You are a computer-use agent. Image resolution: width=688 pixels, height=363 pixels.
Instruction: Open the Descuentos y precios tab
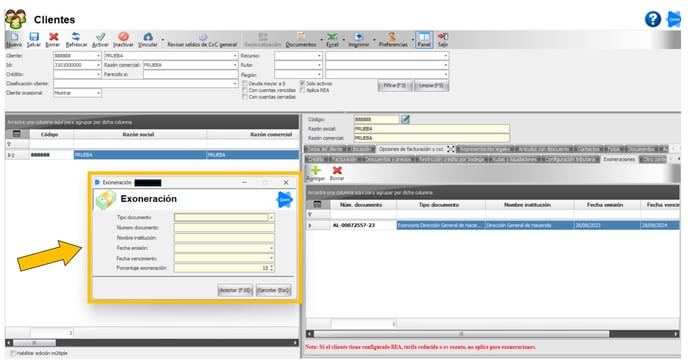[x=388, y=159]
